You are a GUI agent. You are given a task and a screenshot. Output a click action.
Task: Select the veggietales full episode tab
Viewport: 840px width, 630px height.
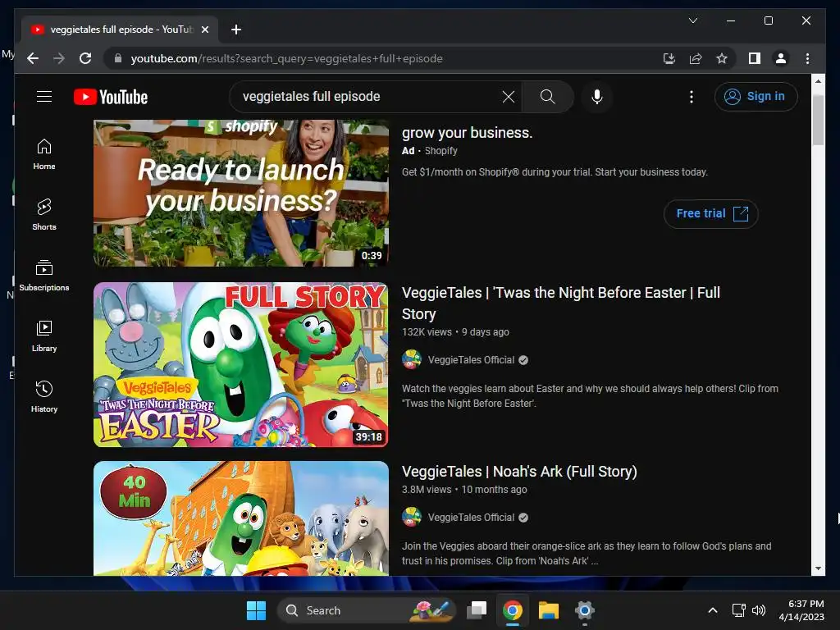pyautogui.click(x=120, y=30)
